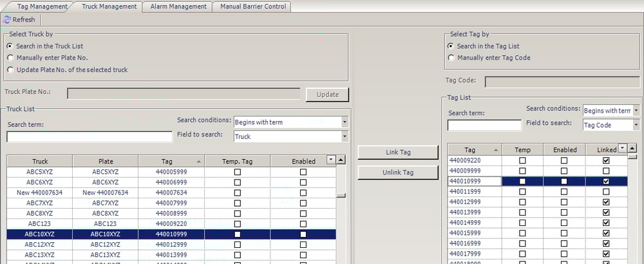Select Manually enter Plate No. option
This screenshot has height=264, width=644.
tap(10, 58)
